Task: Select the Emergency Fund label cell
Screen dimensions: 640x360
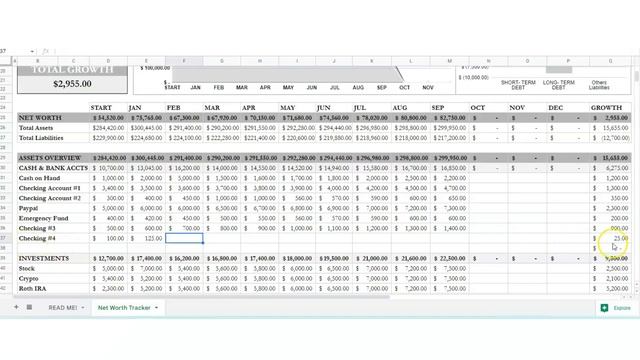Action: [x=43, y=218]
